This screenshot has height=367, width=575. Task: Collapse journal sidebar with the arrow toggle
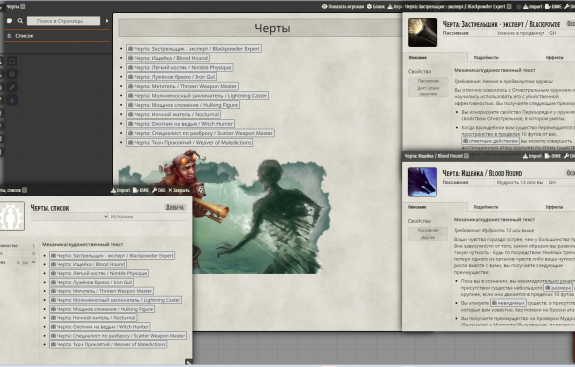[107, 21]
